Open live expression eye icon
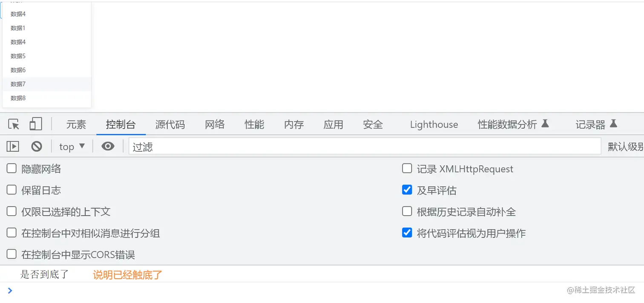 tap(108, 147)
